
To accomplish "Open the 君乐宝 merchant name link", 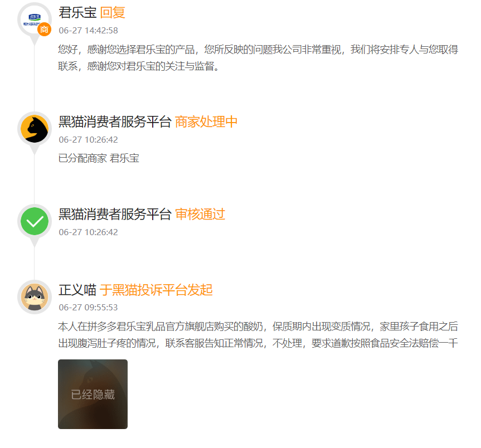I will pos(77,13).
